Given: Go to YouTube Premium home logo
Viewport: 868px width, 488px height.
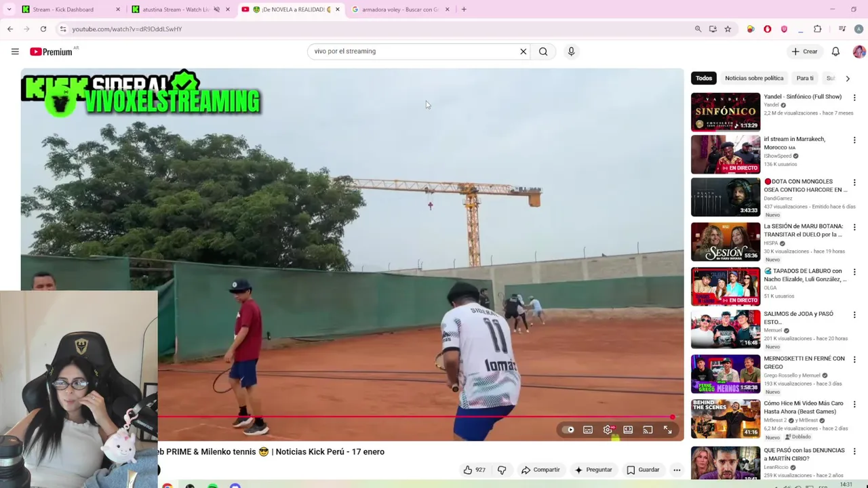Looking at the screenshot, I should 52,52.
